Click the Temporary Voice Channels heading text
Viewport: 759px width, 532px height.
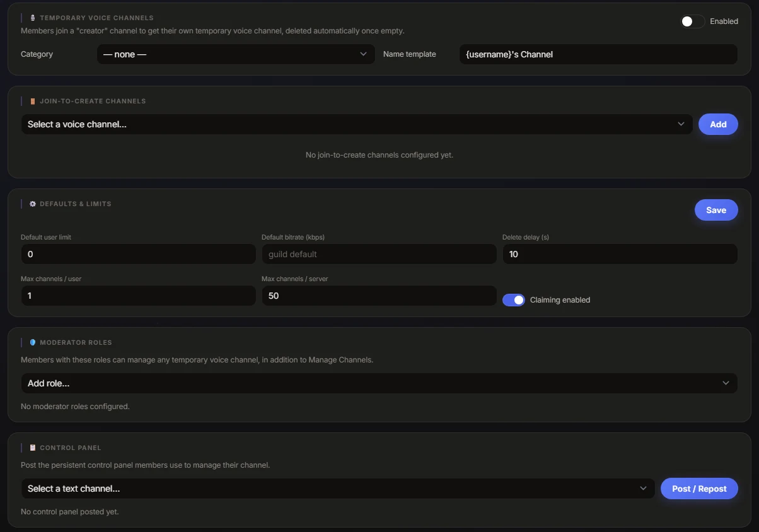(x=96, y=18)
